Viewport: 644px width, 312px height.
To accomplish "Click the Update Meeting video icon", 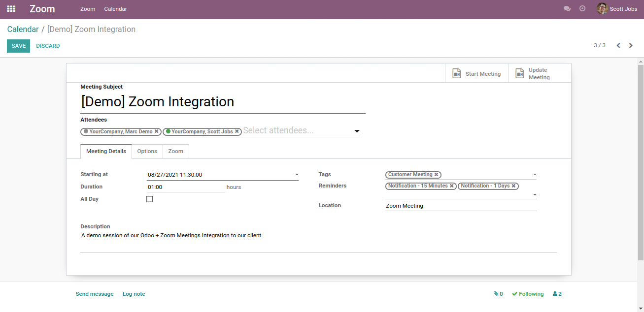I will 520,74.
